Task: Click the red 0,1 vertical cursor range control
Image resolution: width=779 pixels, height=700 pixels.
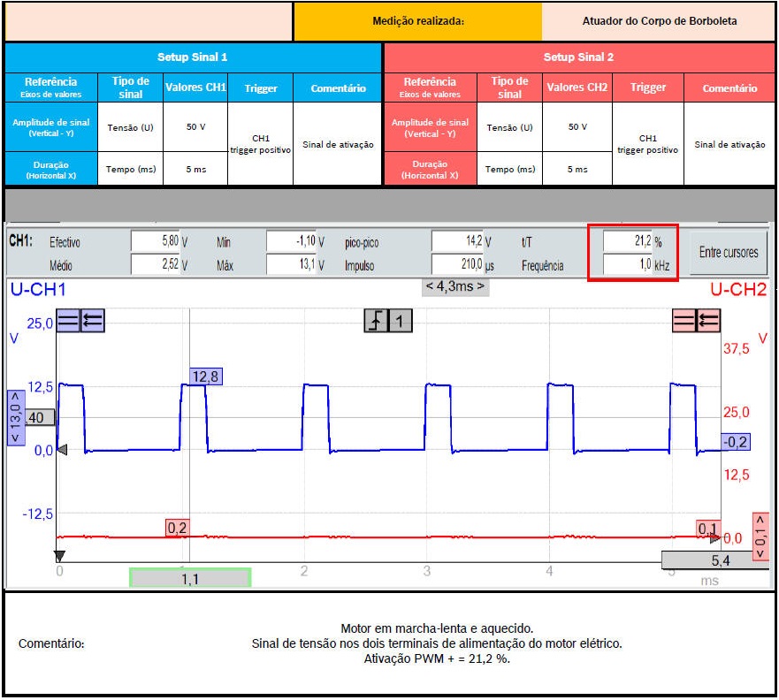Action: 760,536
